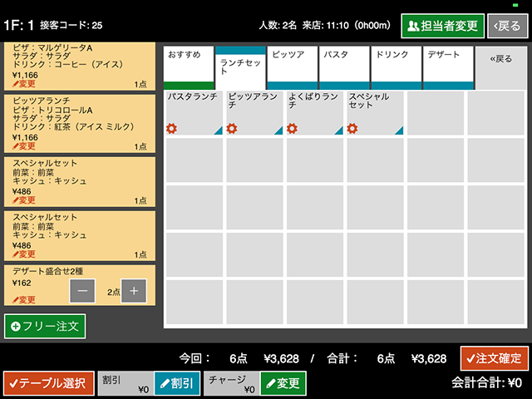Select the デザート tab
Screen dimensions: 532x399
click(x=448, y=66)
